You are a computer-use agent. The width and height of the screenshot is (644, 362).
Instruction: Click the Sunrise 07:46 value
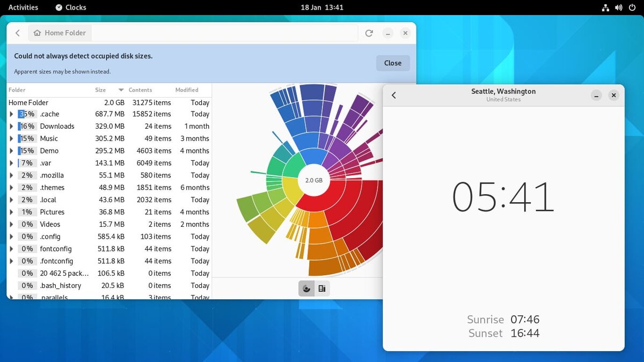525,320
